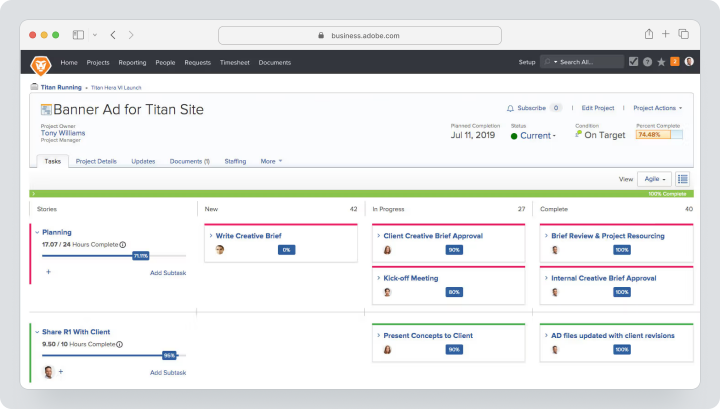The height and width of the screenshot is (409, 720).
Task: Open the Projects menu
Action: click(x=98, y=62)
